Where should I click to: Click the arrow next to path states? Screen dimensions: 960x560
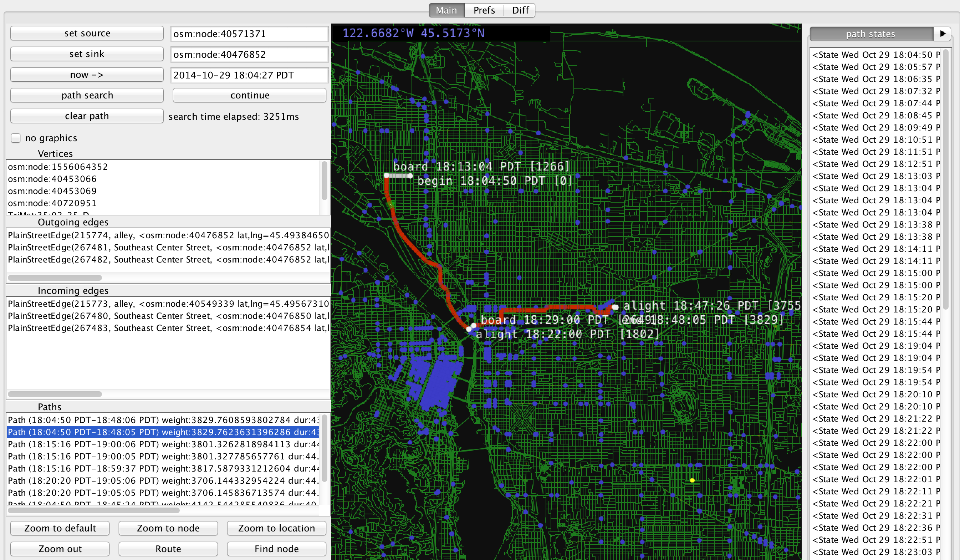tap(942, 34)
